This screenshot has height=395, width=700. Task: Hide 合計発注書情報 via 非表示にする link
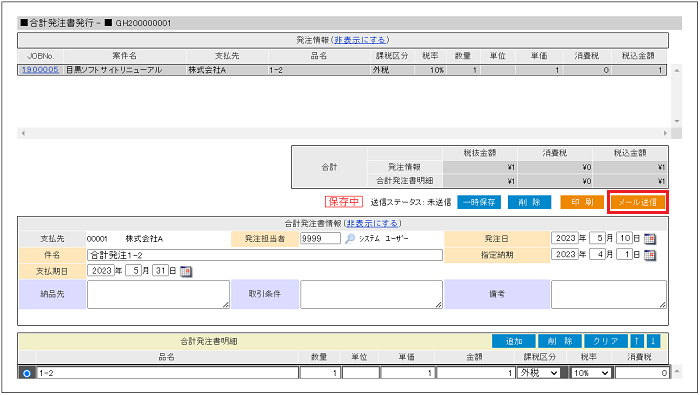point(373,223)
